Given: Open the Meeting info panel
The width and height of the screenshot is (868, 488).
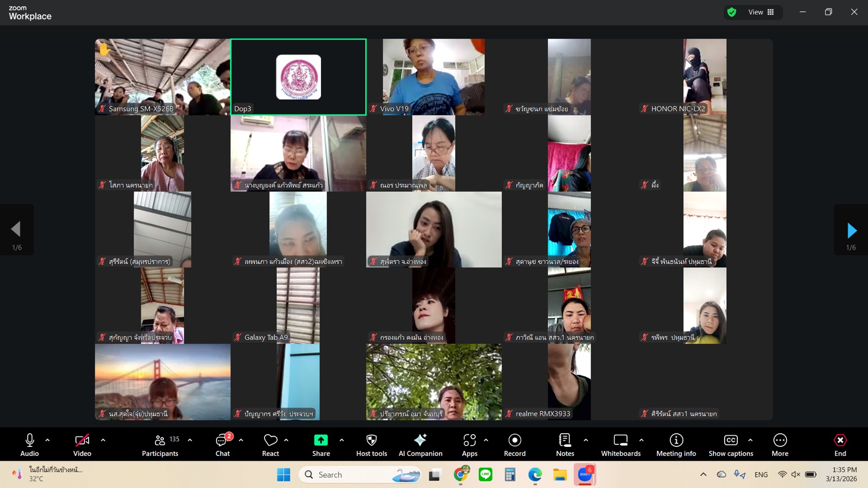Looking at the screenshot, I should (x=676, y=444).
